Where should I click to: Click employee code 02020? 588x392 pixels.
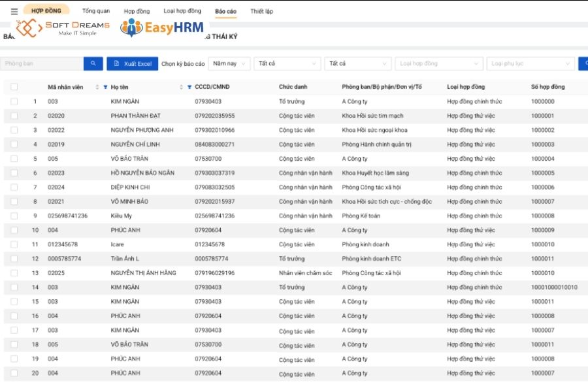pos(56,116)
